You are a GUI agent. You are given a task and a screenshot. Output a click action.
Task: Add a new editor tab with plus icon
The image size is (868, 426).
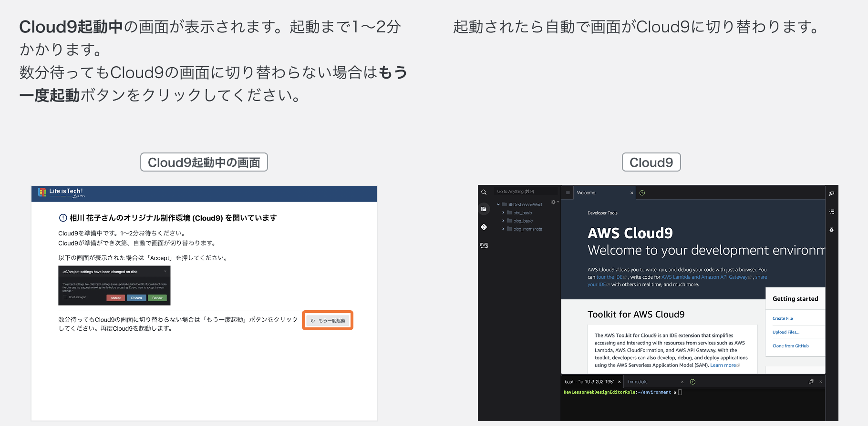click(642, 193)
